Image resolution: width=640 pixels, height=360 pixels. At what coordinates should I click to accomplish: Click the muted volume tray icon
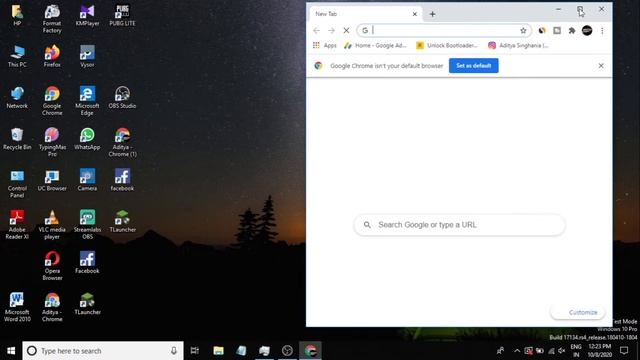point(562,351)
